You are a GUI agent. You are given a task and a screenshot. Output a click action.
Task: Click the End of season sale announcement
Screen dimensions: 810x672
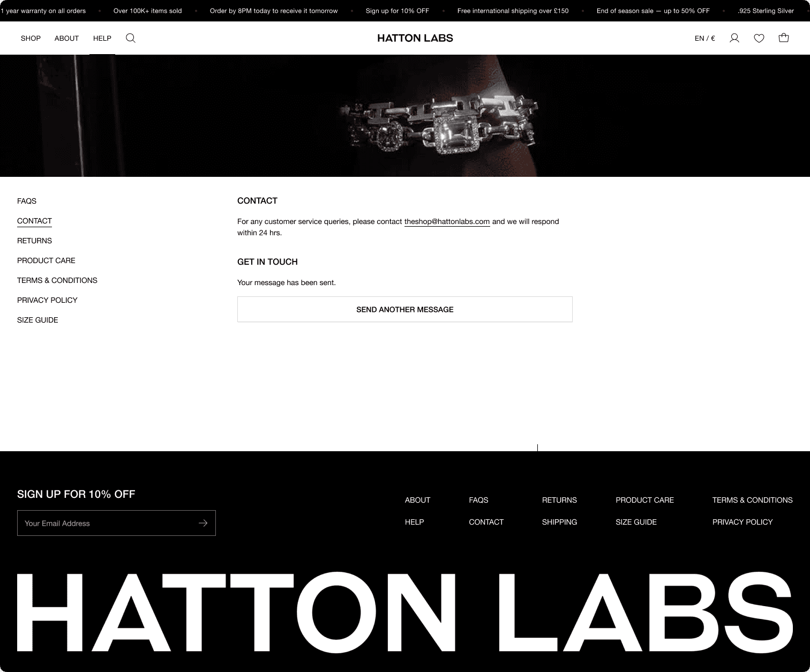tap(653, 11)
